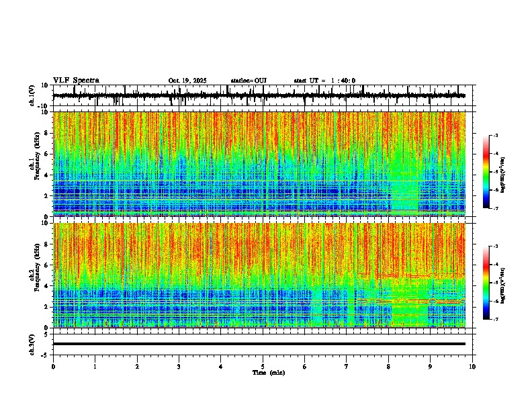Screen dimensions: 532x411
Task: Click the VLF Spectra plot title
Action: tap(76, 81)
